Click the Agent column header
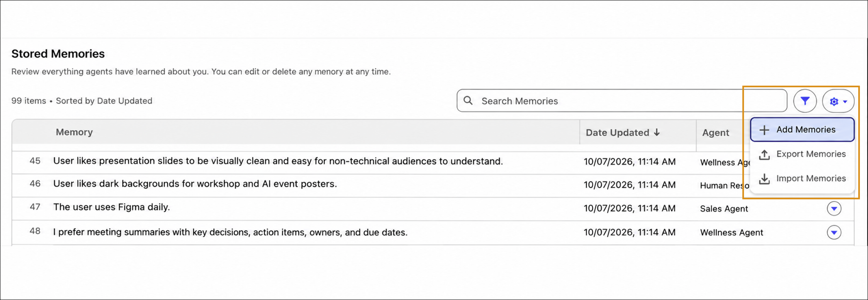868x300 pixels. (x=715, y=133)
